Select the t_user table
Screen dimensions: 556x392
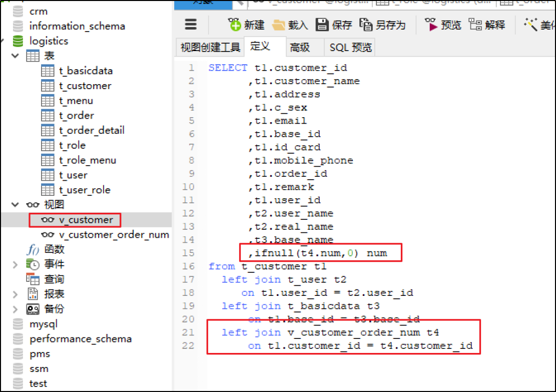click(73, 175)
